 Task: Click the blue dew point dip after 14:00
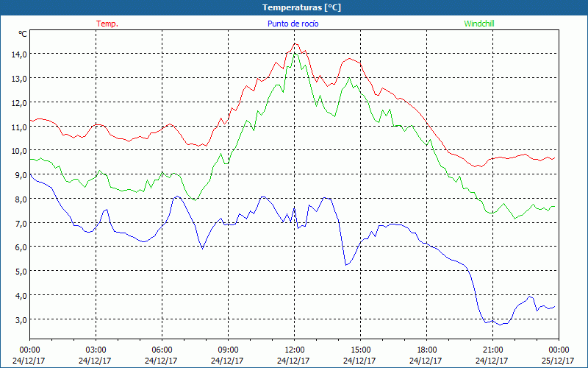pyautogui.click(x=345, y=265)
